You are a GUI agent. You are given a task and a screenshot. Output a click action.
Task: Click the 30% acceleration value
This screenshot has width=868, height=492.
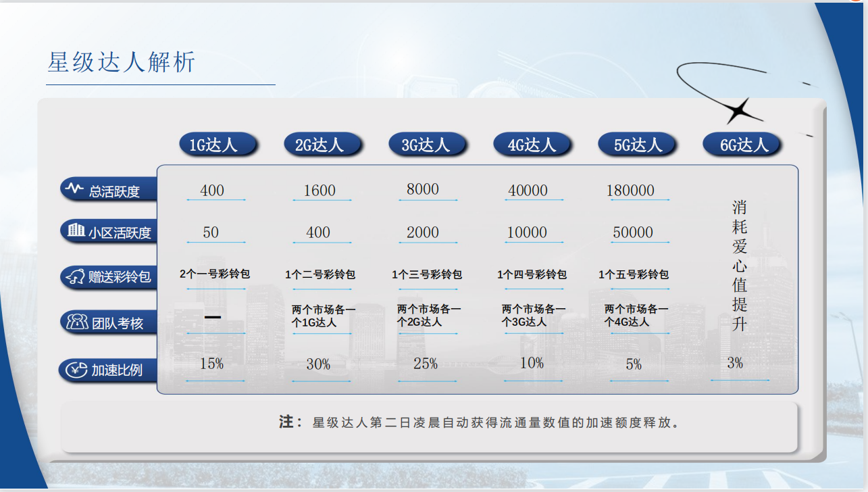[318, 364]
